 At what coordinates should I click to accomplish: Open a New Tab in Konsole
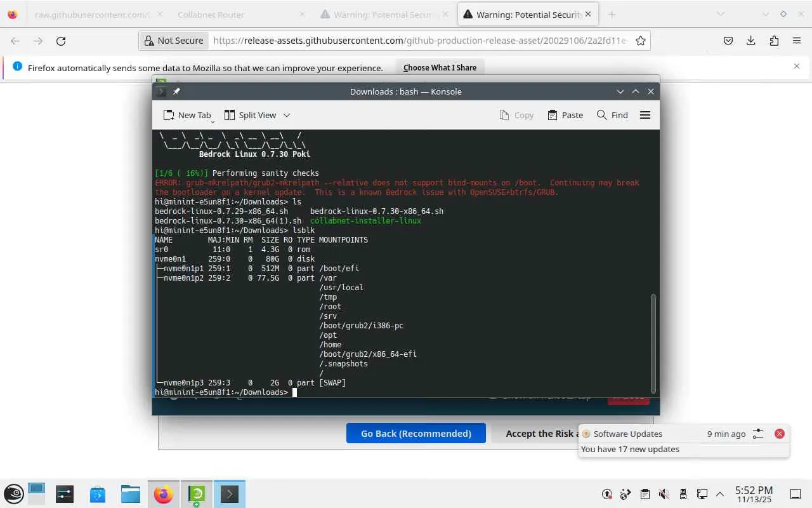coord(187,115)
